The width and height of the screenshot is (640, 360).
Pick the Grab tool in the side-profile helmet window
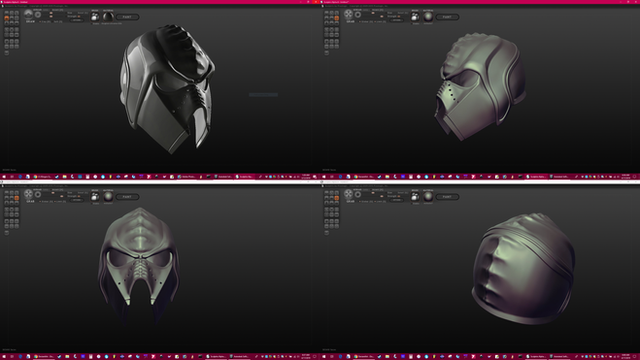tap(337, 18)
